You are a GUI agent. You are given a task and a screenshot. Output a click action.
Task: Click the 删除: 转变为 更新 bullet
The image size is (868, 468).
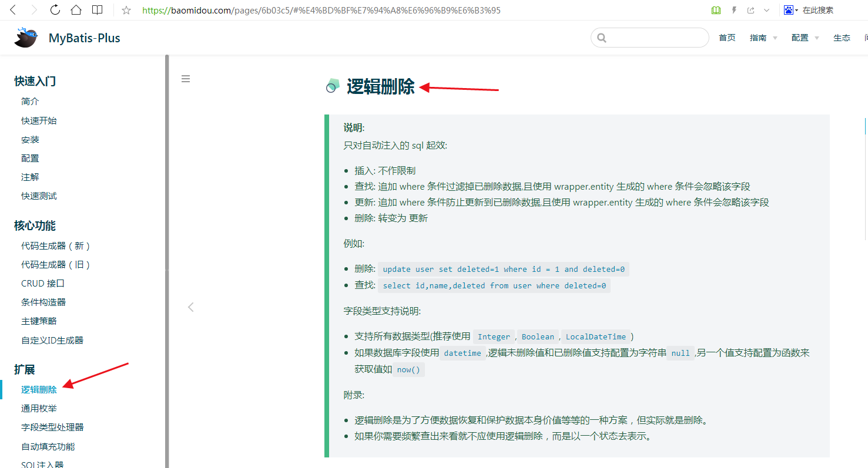(x=391, y=218)
